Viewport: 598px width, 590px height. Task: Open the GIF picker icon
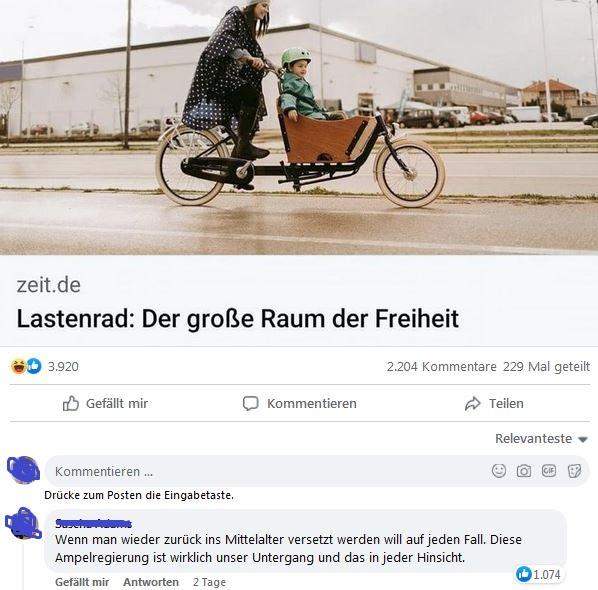click(549, 471)
